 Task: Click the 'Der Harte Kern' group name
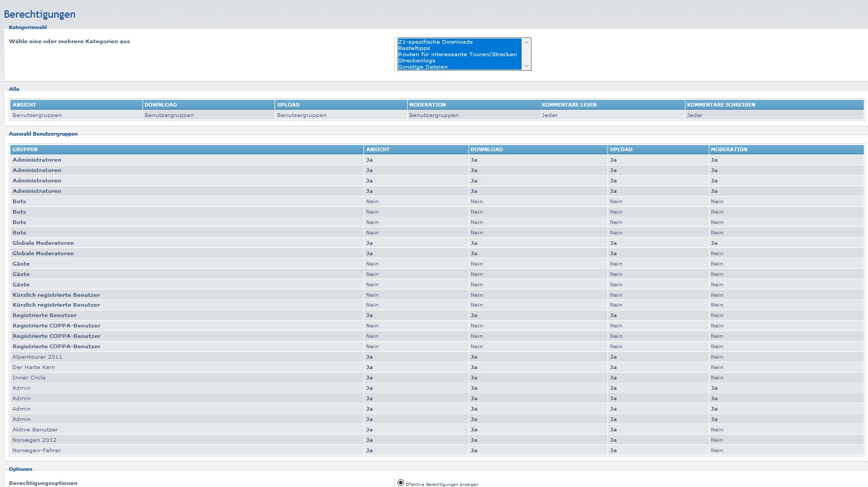34,367
